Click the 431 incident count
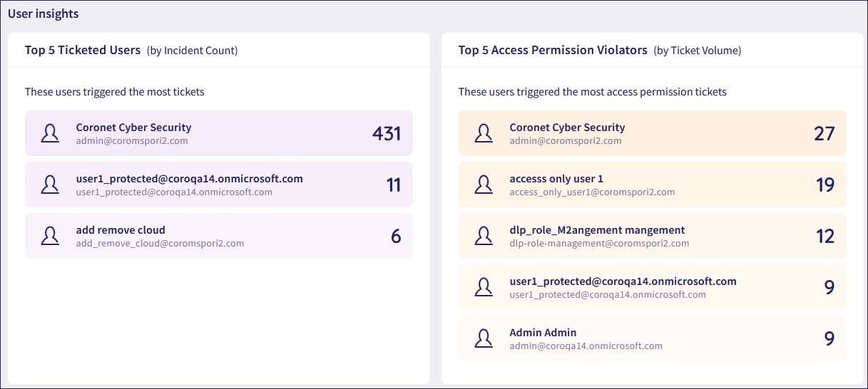The image size is (868, 389). 386,133
